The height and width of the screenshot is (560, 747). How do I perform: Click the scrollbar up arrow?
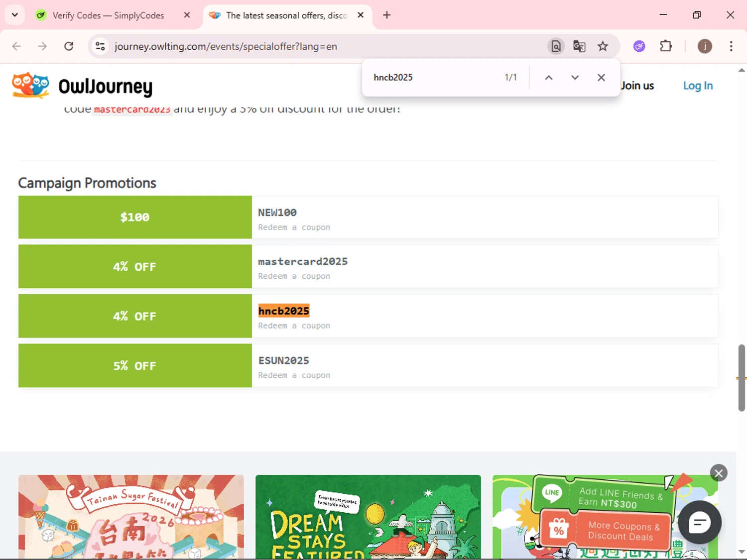(x=742, y=70)
